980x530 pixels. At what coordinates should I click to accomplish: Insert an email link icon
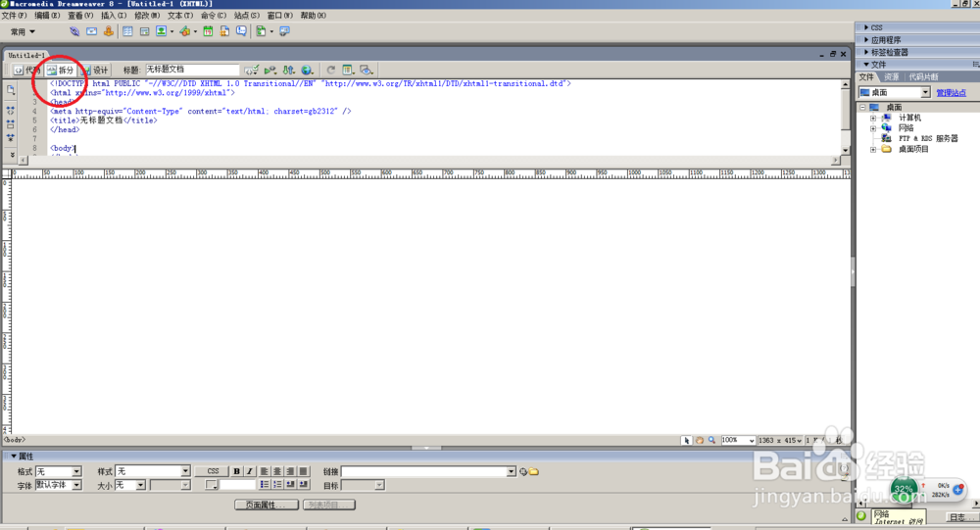pyautogui.click(x=92, y=31)
